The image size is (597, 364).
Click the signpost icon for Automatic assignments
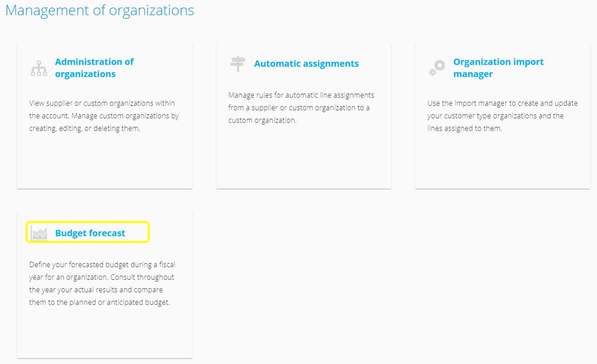pos(238,64)
